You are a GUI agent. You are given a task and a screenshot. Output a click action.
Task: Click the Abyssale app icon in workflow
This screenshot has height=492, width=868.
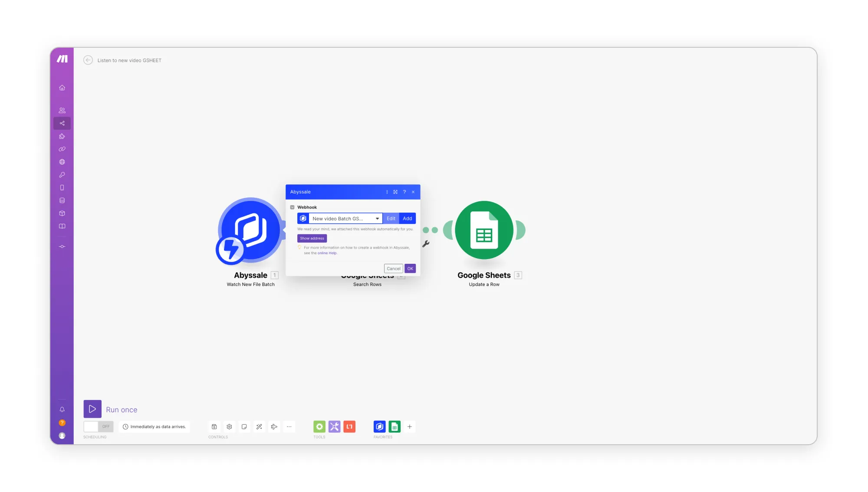[x=250, y=230]
